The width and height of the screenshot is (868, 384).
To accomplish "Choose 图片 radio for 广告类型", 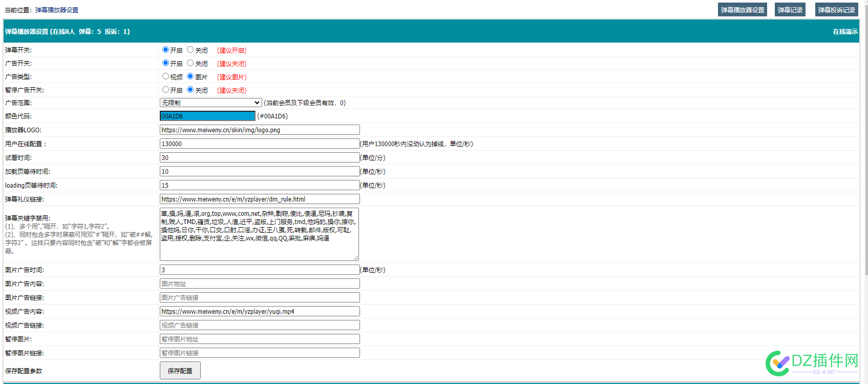I will [190, 76].
